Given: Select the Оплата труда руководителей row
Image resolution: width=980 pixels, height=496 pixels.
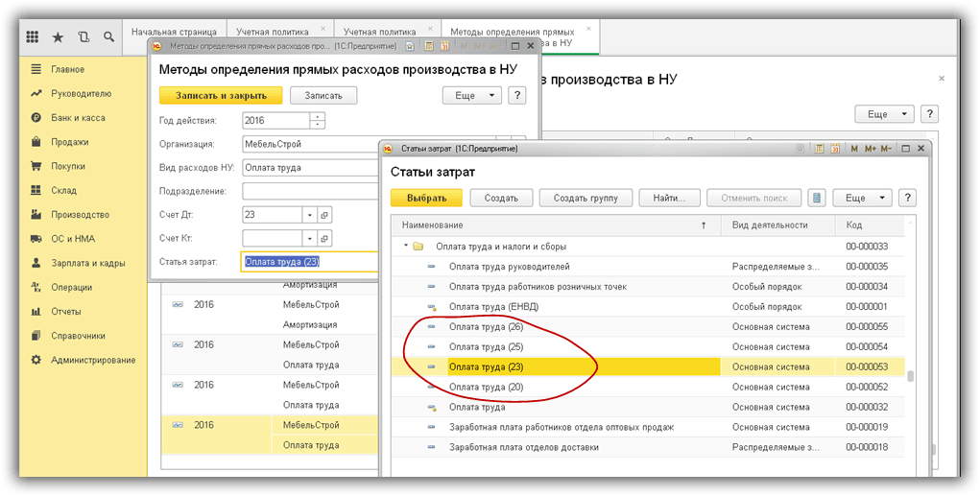Looking at the screenshot, I should click(x=649, y=267).
